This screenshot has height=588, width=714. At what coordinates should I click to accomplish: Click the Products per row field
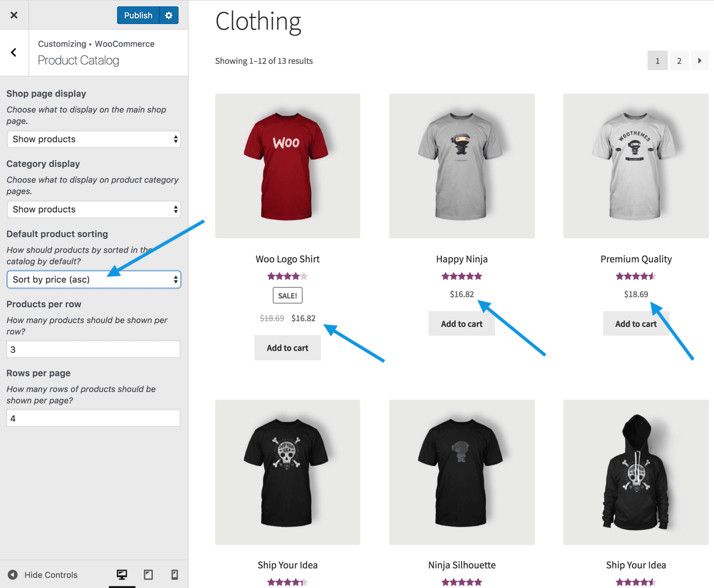pyautogui.click(x=93, y=350)
